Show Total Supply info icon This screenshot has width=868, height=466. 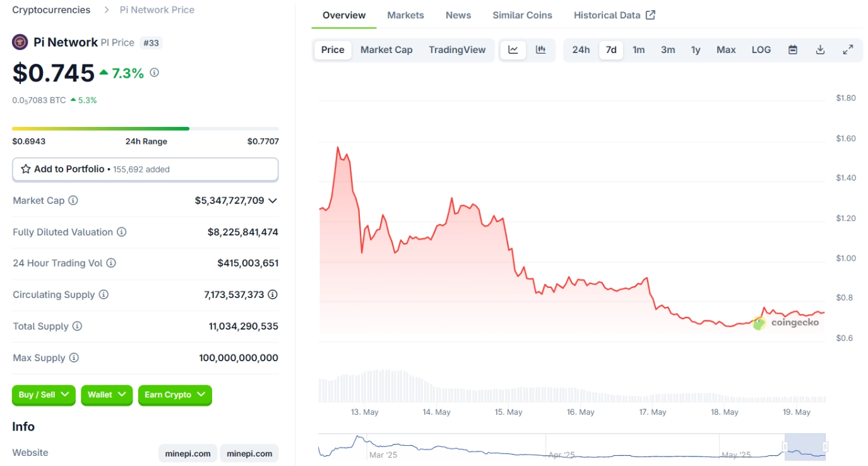tap(77, 326)
